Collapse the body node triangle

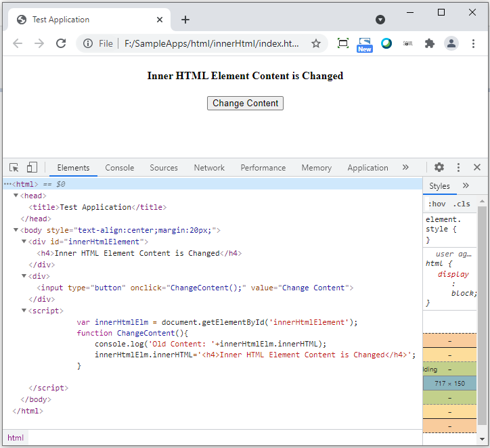pyautogui.click(x=16, y=230)
